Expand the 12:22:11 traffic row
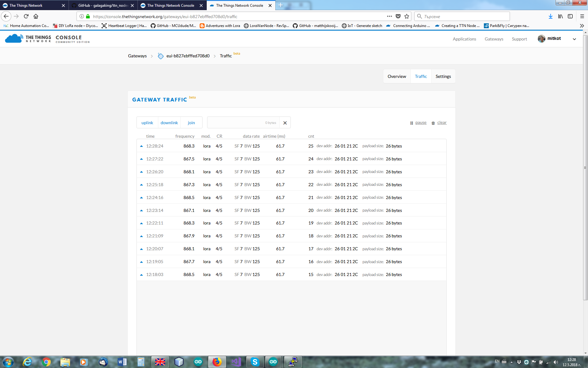Screen dimensions: 588x368 (x=291, y=223)
